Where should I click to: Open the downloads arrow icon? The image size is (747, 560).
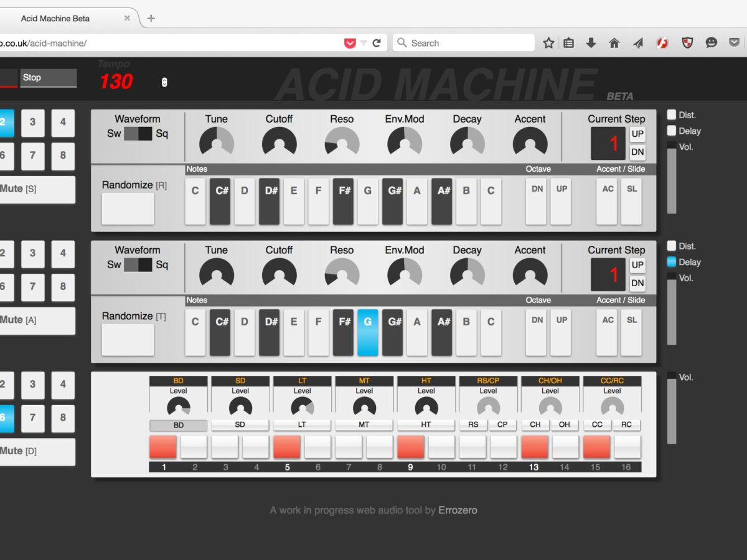coord(591,43)
